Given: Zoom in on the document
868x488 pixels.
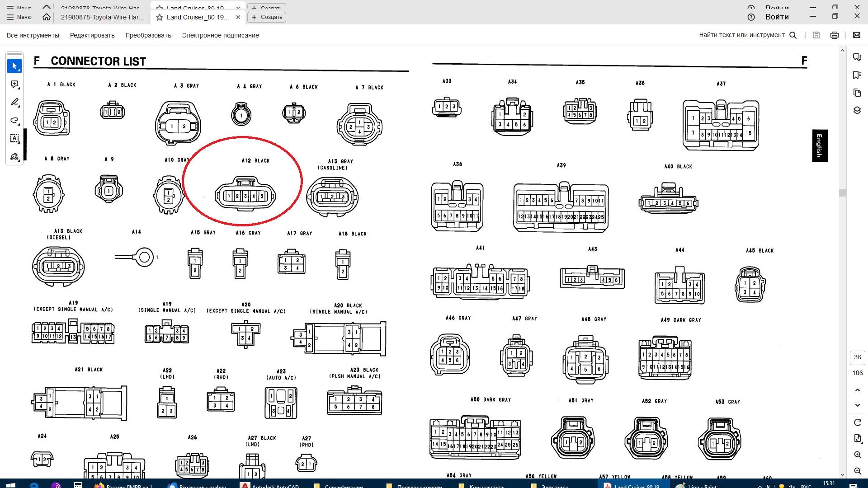Looking at the screenshot, I should 857,455.
